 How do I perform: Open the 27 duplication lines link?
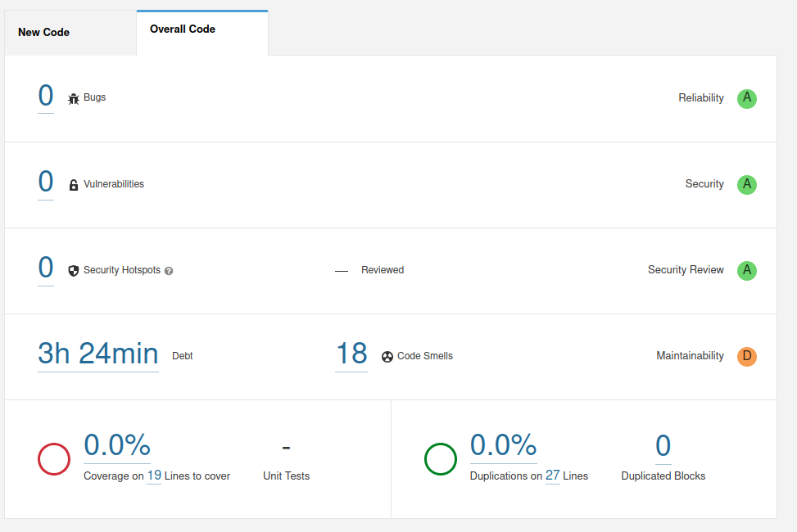tap(553, 476)
